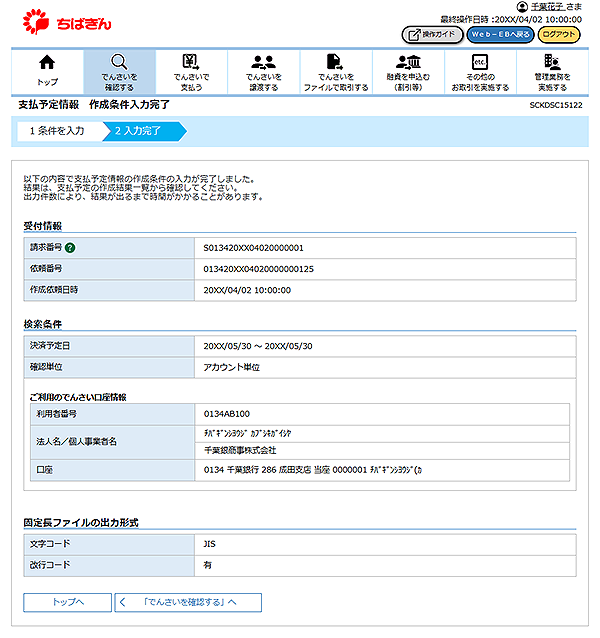Click the 検索条件 section heading
This screenshot has height=638, width=600.
coord(43,324)
